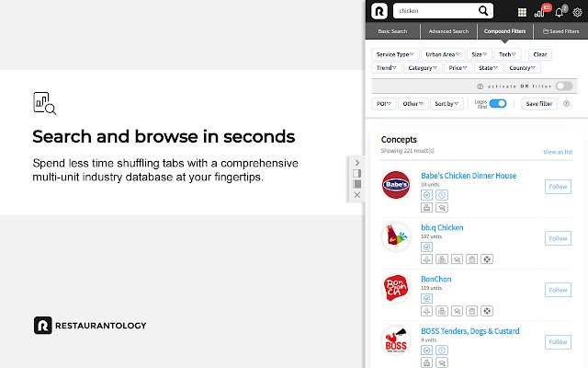The width and height of the screenshot is (588, 368).
Task: Click the clipboard icon in BonChon row
Action: click(471, 311)
